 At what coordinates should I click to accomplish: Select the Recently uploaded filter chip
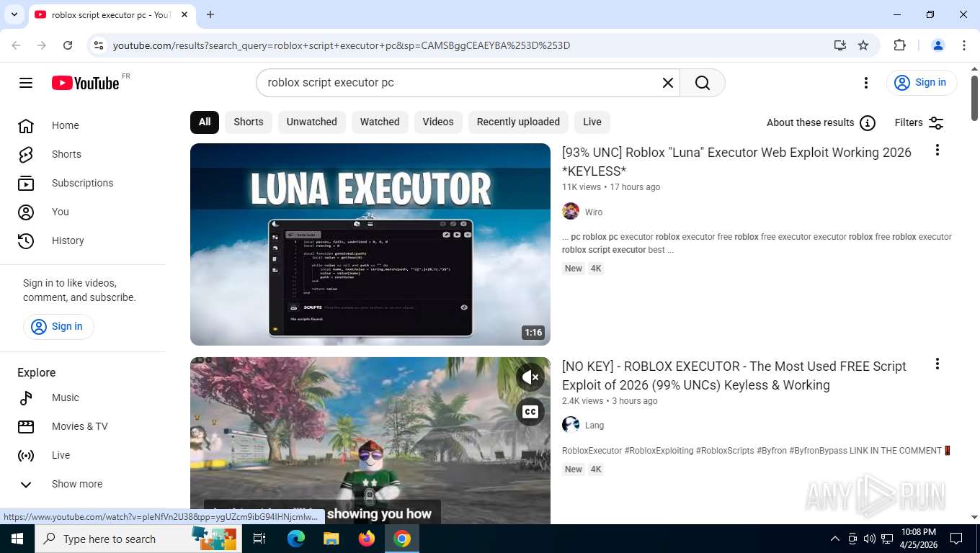point(518,122)
